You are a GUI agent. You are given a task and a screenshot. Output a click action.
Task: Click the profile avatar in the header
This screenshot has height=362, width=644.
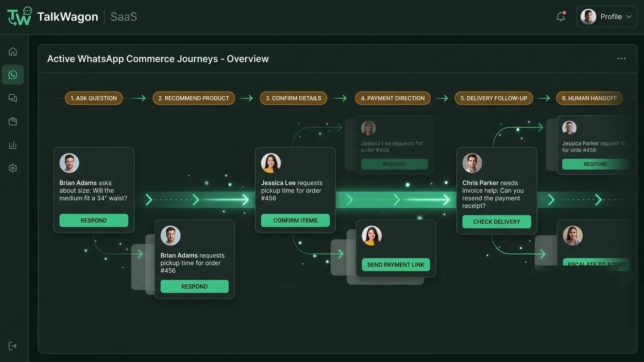[x=588, y=17]
